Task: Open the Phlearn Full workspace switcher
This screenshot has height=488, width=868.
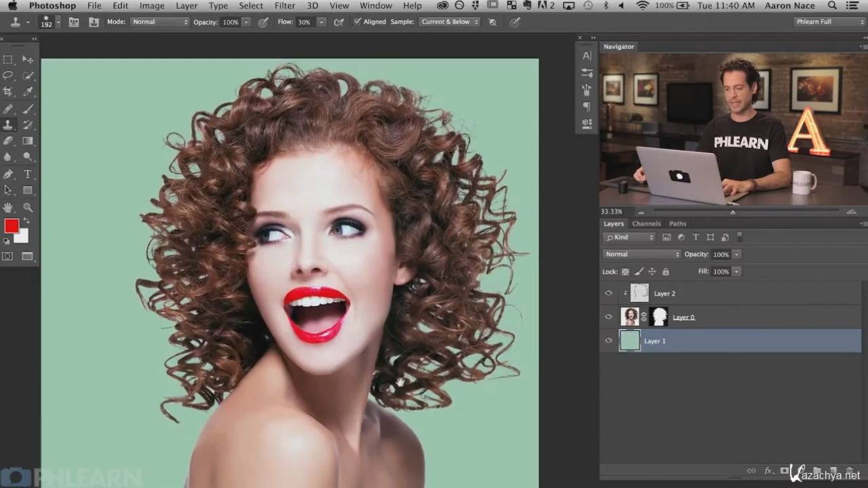Action: (830, 22)
